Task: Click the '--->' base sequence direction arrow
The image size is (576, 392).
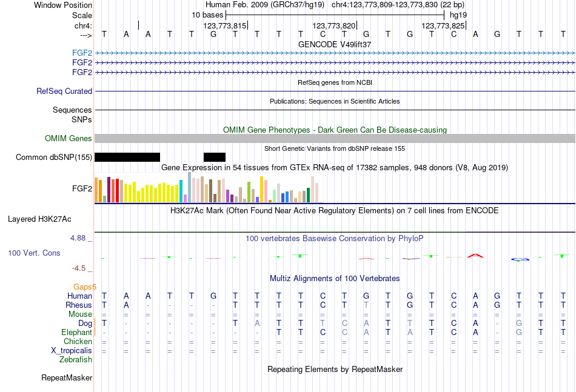Action: click(86, 35)
